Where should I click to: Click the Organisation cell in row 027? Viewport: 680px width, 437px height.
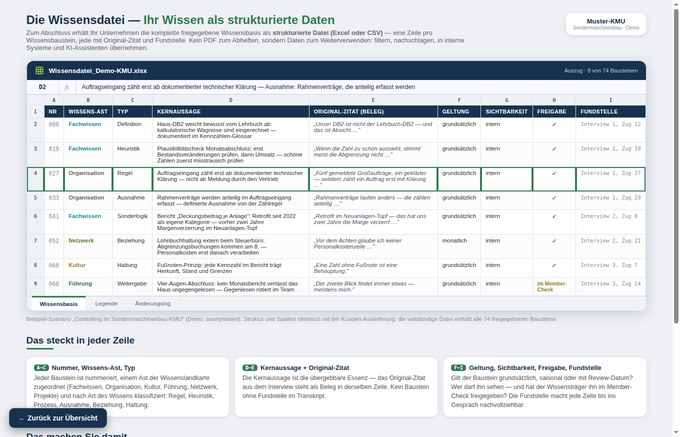88,179
